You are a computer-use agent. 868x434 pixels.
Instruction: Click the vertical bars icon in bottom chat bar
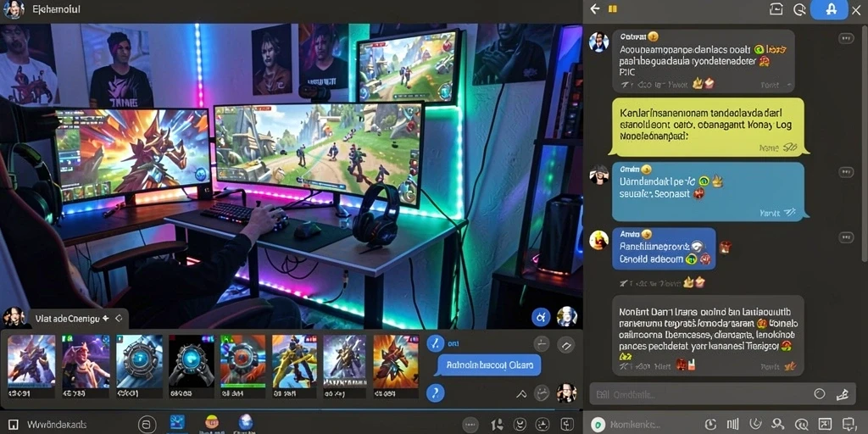[x=733, y=425]
